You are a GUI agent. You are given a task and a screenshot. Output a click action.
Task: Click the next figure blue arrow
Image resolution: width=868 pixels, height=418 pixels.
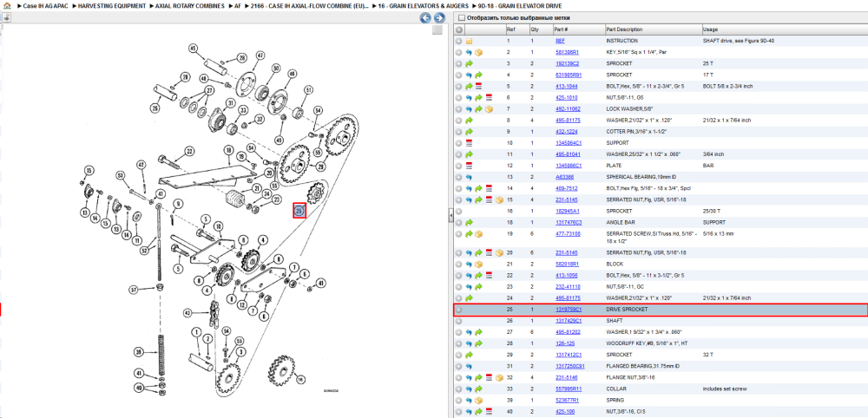click(437, 17)
